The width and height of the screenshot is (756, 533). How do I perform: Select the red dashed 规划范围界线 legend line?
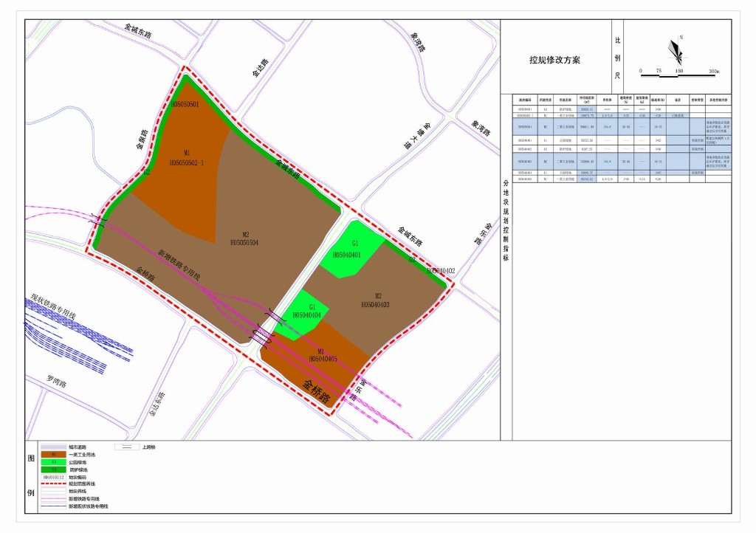52,484
